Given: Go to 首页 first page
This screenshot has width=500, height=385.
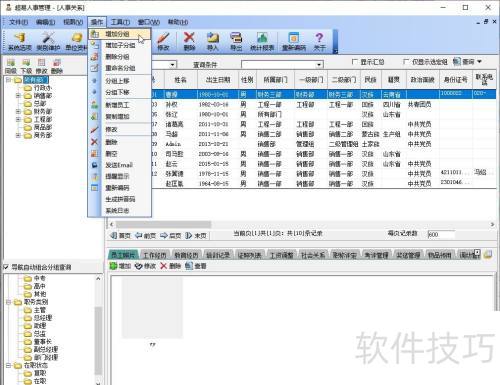Looking at the screenshot, I should coord(121,236).
